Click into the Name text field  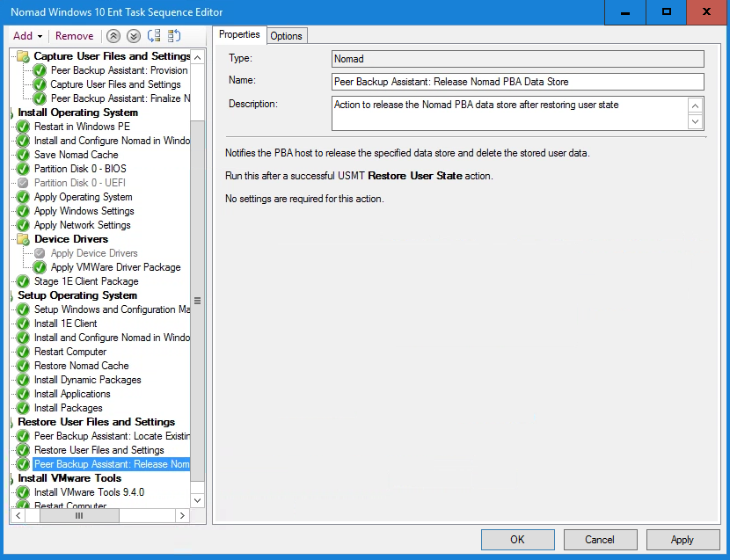click(x=517, y=82)
